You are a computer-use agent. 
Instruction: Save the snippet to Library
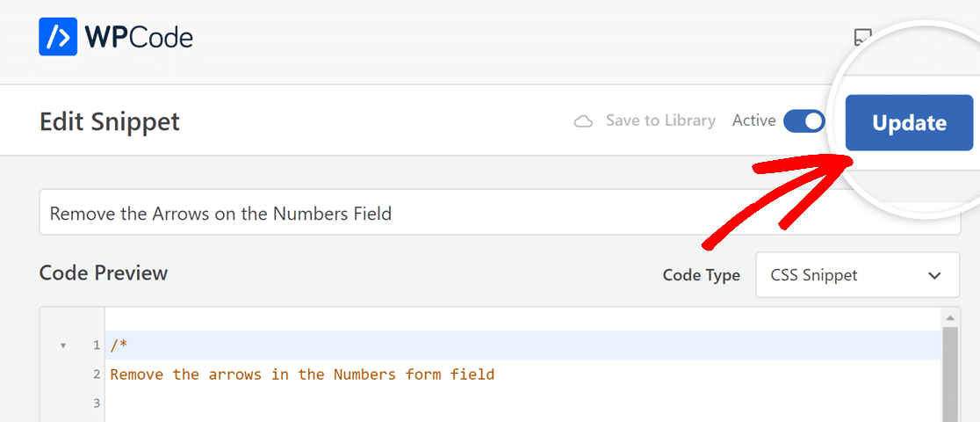click(x=660, y=120)
